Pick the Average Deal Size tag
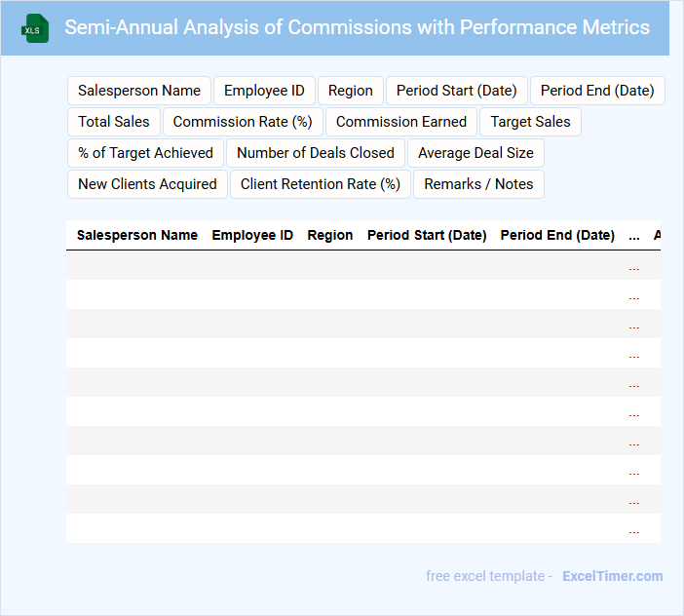The height and width of the screenshot is (616, 684). coord(475,153)
